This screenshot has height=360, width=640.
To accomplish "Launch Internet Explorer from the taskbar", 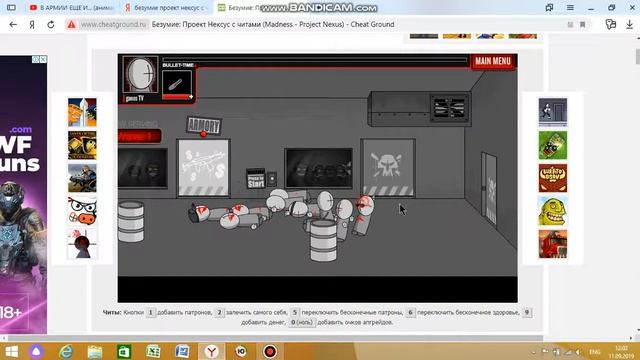I will [66, 351].
